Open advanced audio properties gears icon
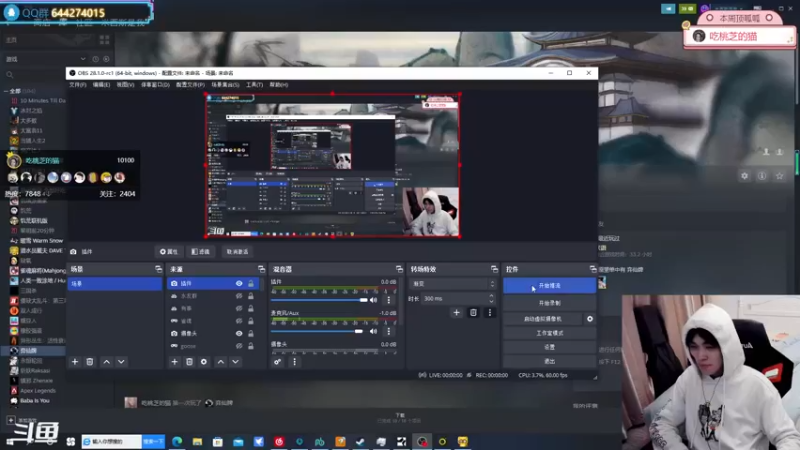Image resolution: width=800 pixels, height=450 pixels. pos(278,362)
